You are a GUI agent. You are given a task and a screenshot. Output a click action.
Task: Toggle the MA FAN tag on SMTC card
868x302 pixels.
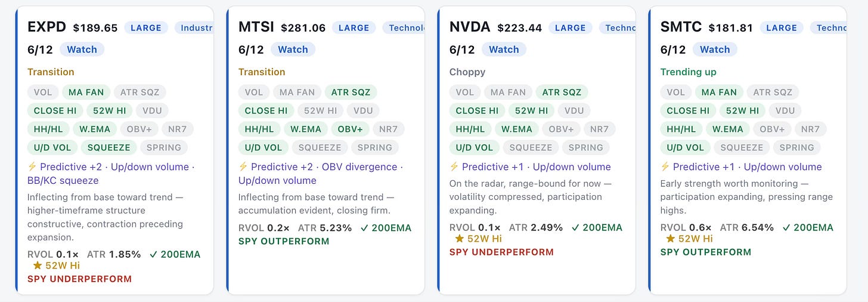719,92
